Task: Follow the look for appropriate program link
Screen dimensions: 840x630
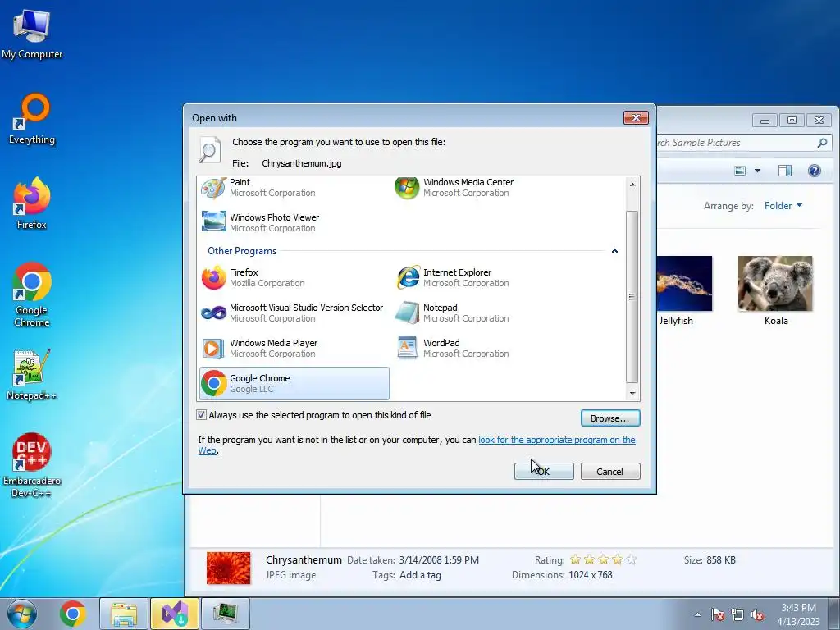Action: point(557,440)
